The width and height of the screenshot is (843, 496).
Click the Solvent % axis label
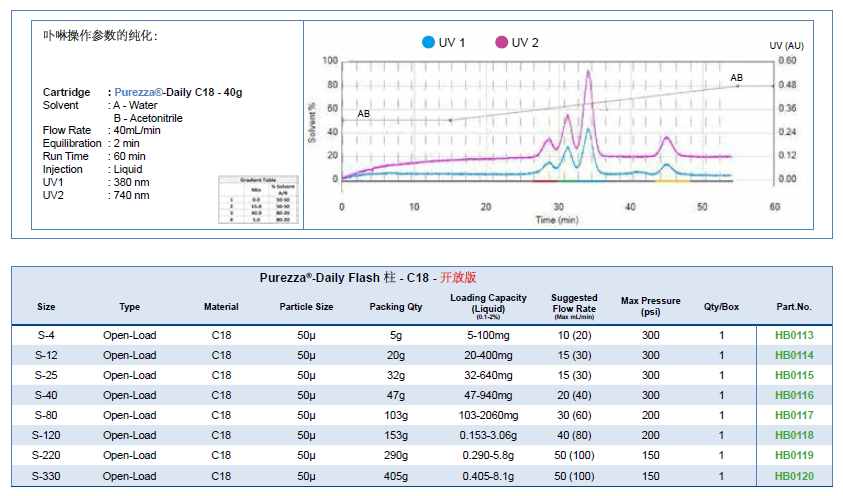coord(312,123)
